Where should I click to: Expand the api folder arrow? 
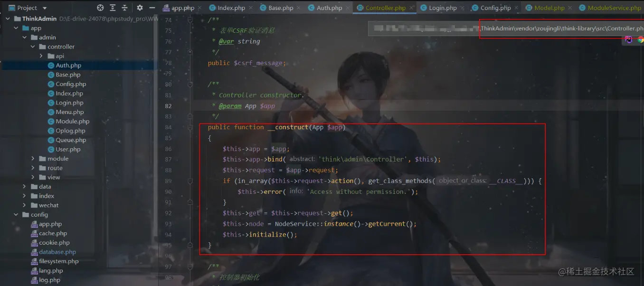41,56
